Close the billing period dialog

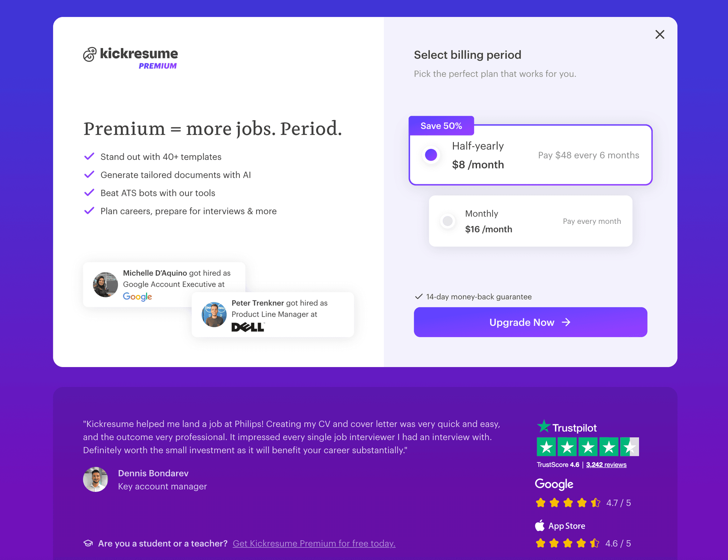click(x=660, y=34)
